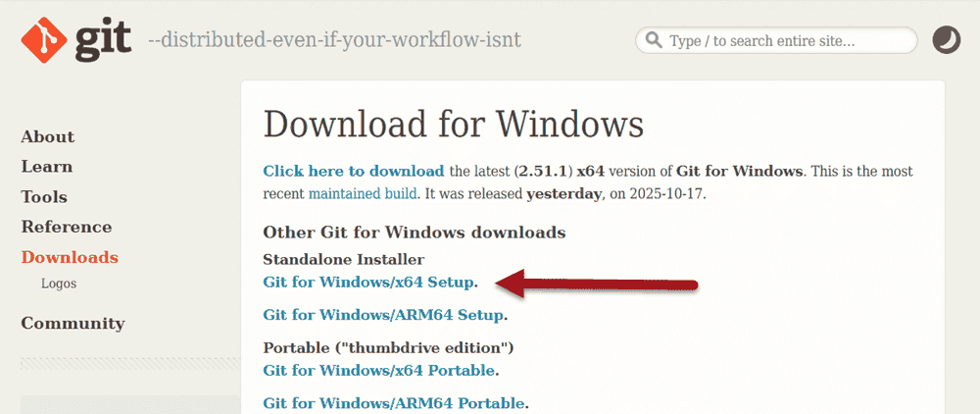980x414 pixels.
Task: Get the Git for Windows/x64 Portable edition
Action: coord(379,370)
